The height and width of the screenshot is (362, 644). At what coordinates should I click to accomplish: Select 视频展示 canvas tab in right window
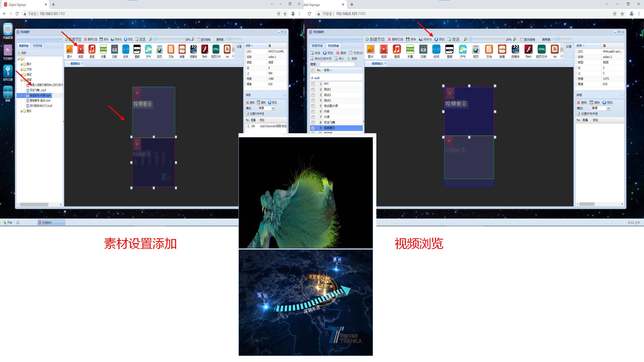(x=377, y=64)
